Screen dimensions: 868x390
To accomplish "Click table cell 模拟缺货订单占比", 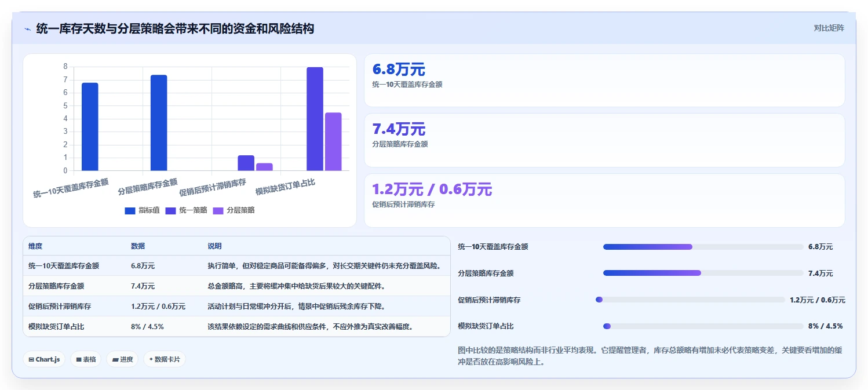I will (x=56, y=327).
